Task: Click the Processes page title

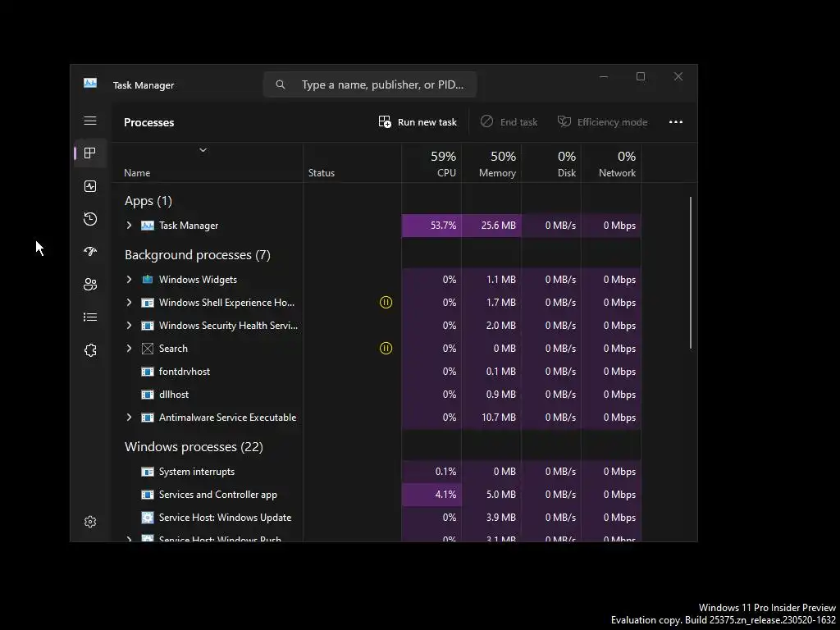Action: click(x=149, y=122)
